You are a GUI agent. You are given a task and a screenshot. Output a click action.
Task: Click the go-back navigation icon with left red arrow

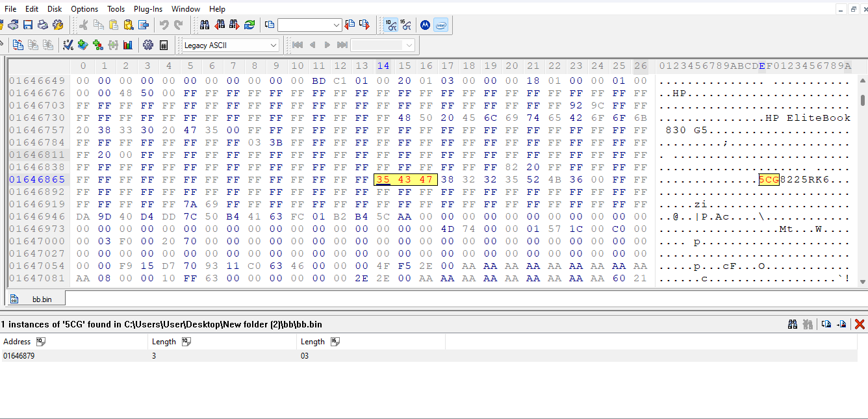[350, 25]
